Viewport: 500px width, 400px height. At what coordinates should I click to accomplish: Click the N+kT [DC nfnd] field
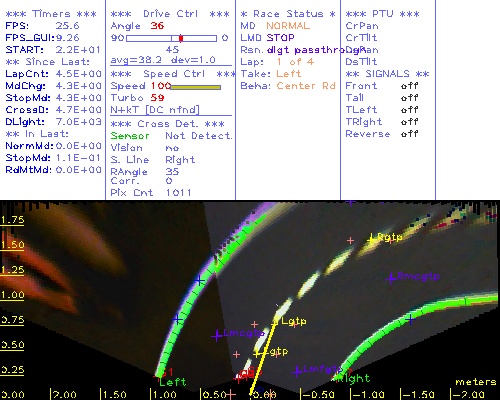click(155, 110)
